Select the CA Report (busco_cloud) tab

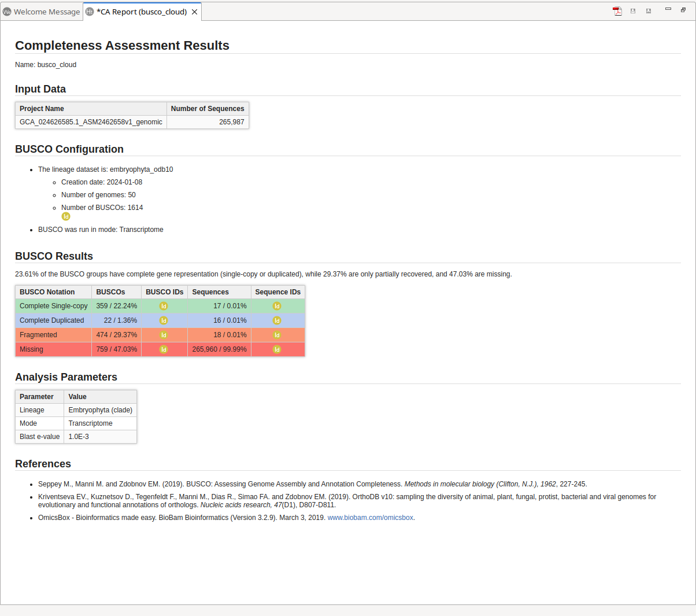pos(141,12)
